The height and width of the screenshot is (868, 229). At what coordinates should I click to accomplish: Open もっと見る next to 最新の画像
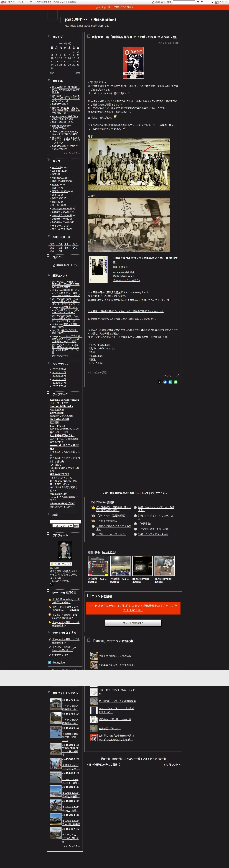tap(109, 552)
